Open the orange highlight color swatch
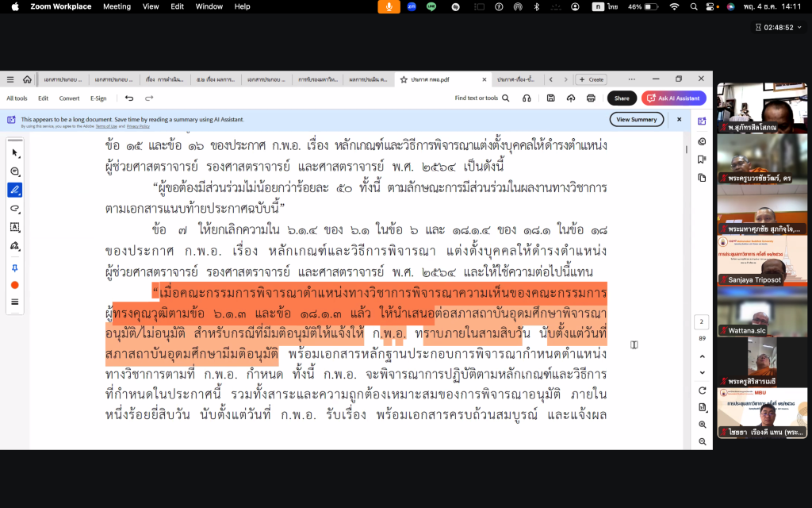 15,285
